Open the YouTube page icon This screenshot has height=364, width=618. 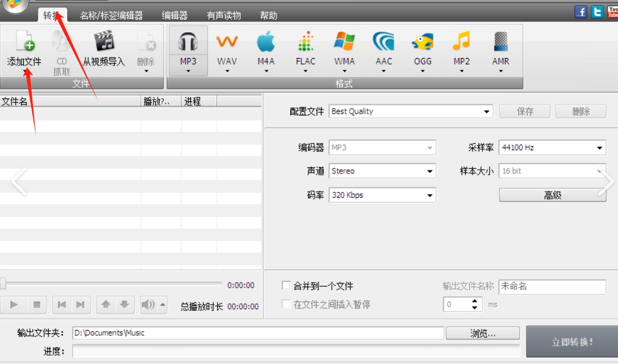pos(613,12)
